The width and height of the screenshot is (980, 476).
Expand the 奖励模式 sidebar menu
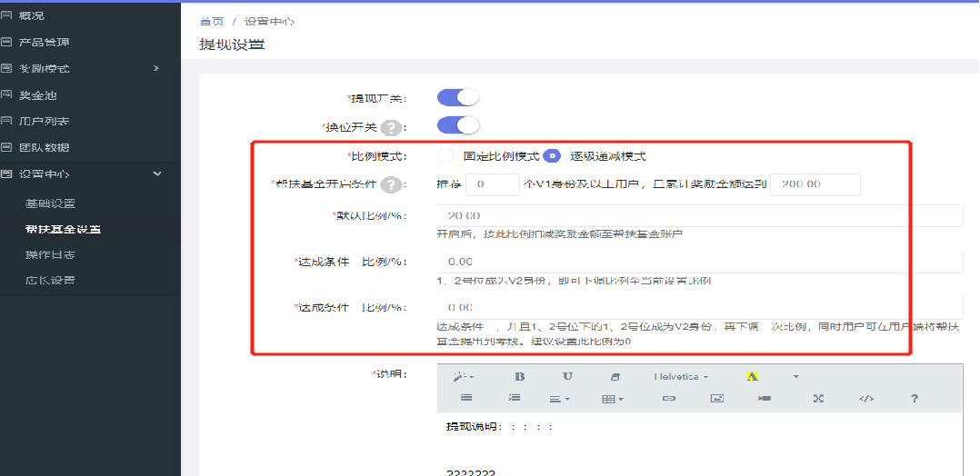click(x=82, y=68)
